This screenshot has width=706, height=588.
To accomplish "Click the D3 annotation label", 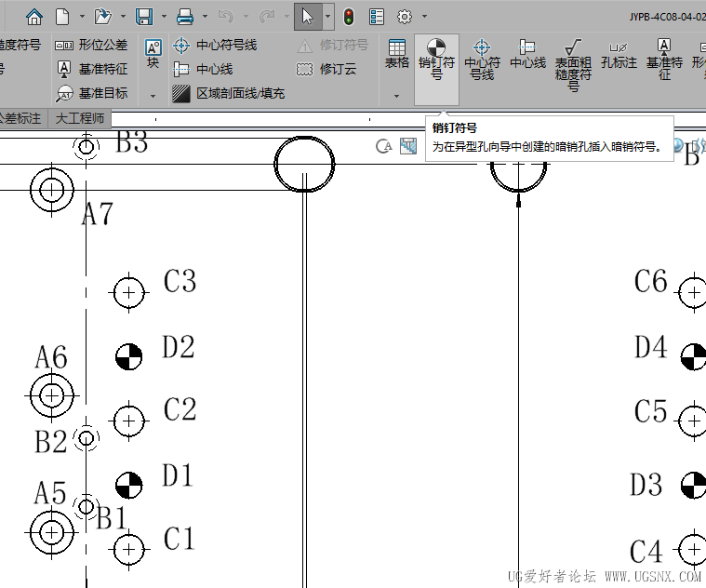I will tap(646, 485).
